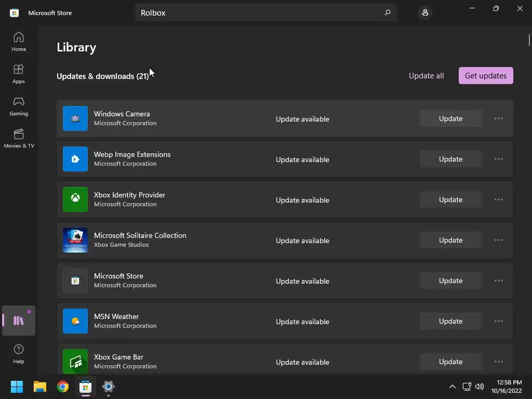
Task: Click Microsoft Store taskbar icon
Action: (86, 387)
